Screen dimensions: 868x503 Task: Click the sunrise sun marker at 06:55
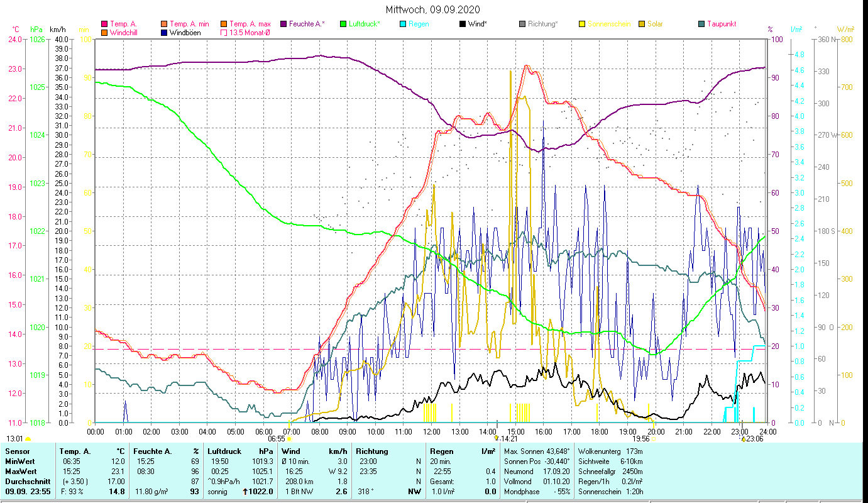click(x=289, y=439)
